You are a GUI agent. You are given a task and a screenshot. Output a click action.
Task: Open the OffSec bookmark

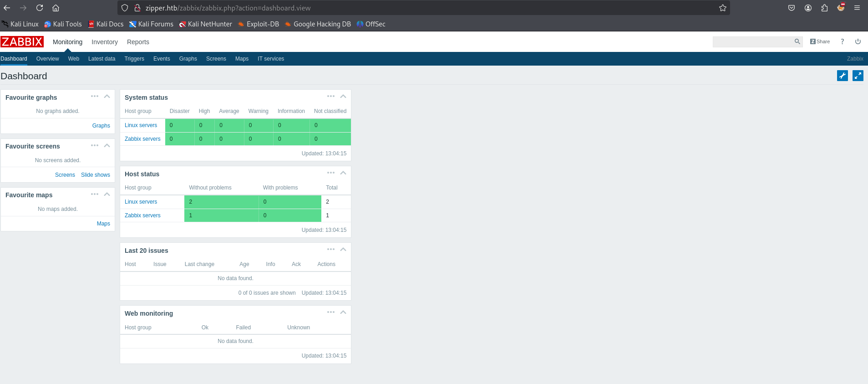pyautogui.click(x=371, y=24)
